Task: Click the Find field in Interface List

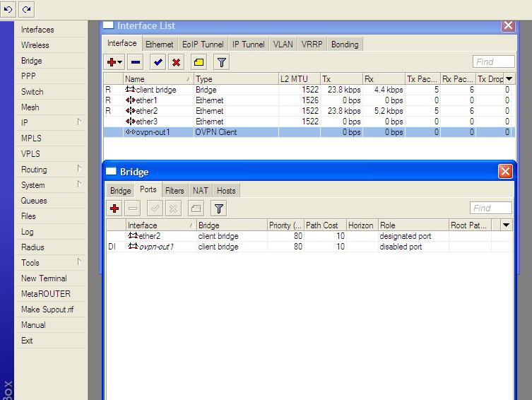Action: coord(494,61)
